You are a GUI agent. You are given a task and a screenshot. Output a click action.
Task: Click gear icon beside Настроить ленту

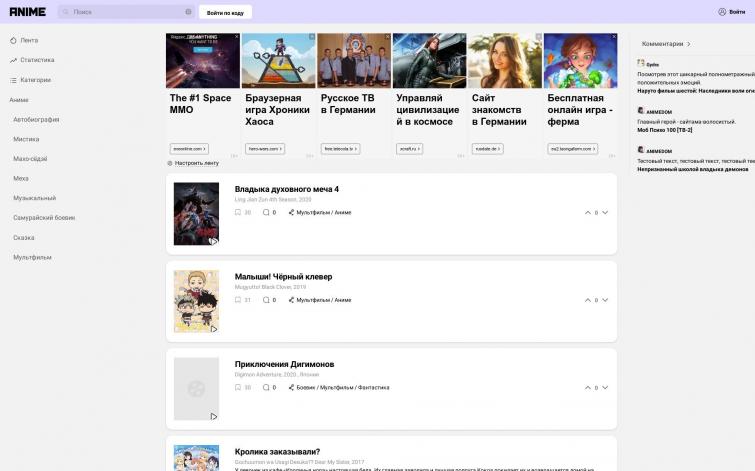(x=169, y=163)
